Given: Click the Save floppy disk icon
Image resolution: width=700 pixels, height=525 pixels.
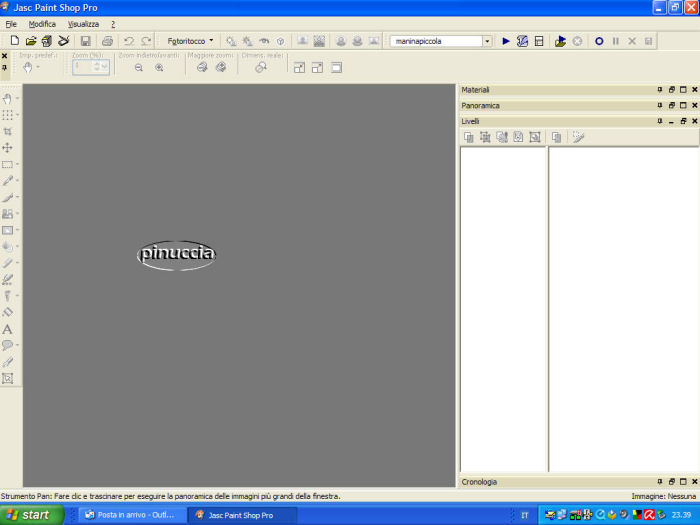Looking at the screenshot, I should click(85, 41).
